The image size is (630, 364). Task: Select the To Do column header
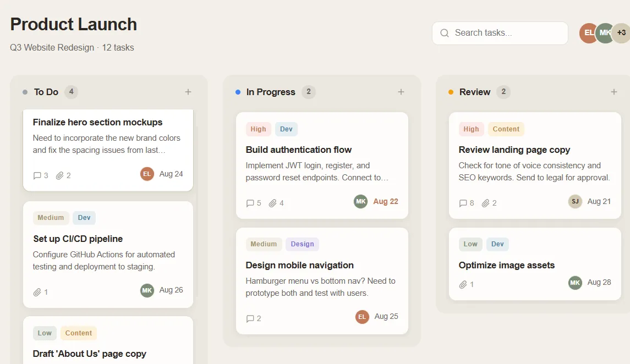coord(46,92)
